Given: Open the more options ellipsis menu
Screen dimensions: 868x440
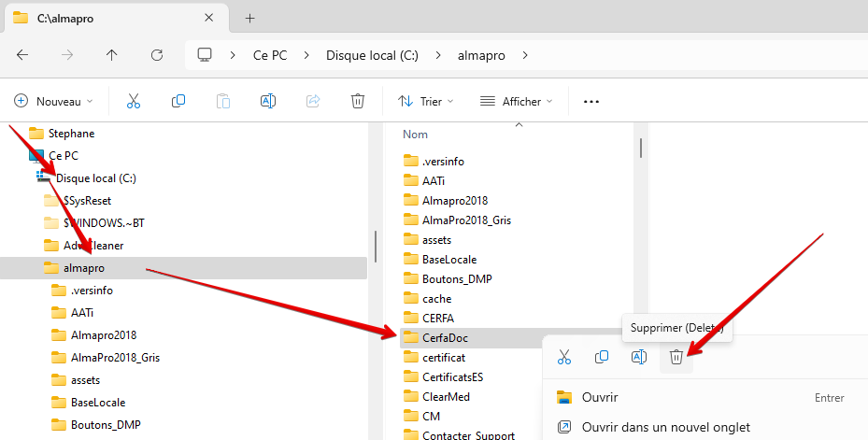Looking at the screenshot, I should [591, 102].
